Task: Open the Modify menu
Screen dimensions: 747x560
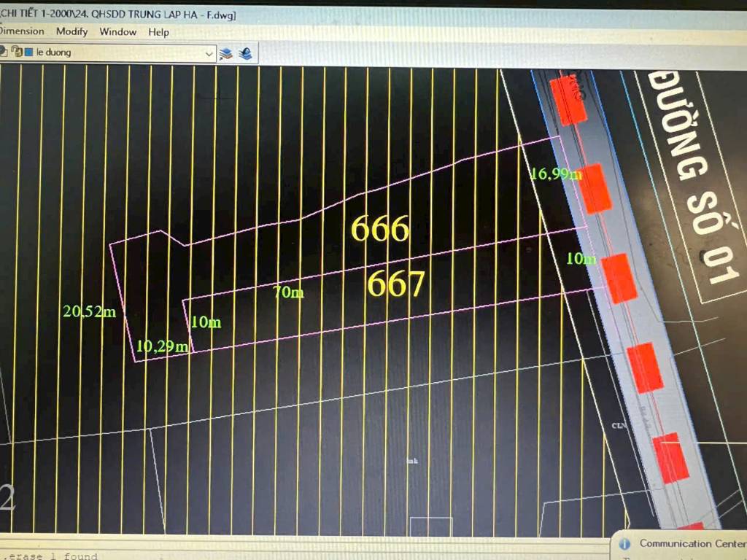Action: pyautogui.click(x=71, y=31)
